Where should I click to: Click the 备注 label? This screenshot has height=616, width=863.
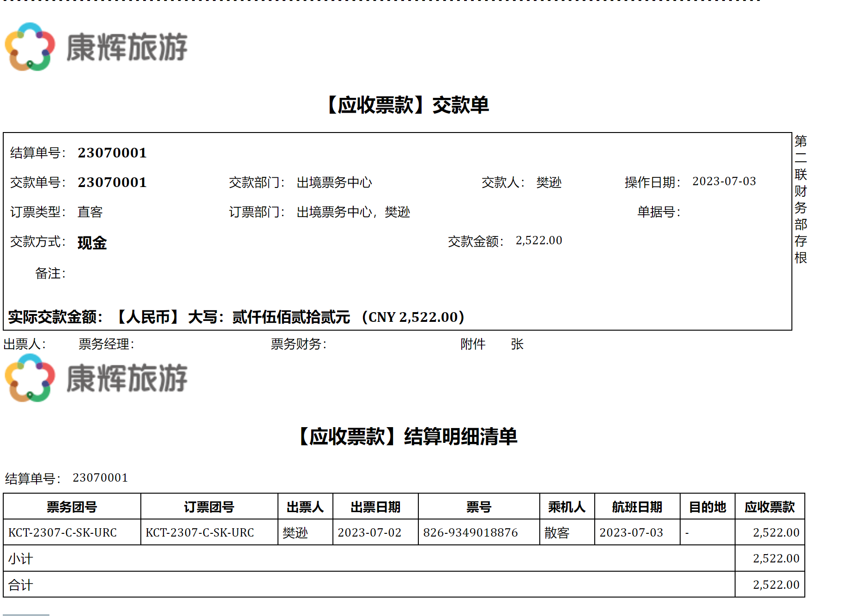50,273
